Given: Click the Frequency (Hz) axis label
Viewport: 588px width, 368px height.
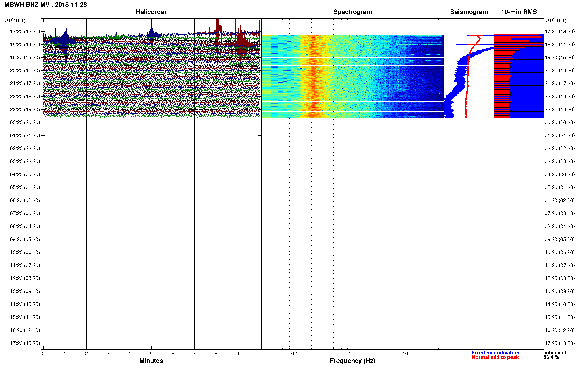Looking at the screenshot, I should 352,361.
